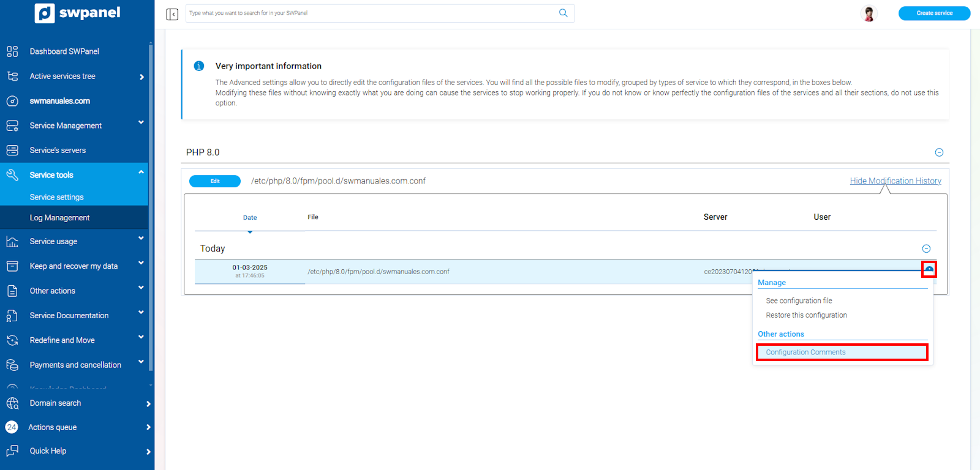Collapse the Today history group
980x470 pixels.
(926, 248)
